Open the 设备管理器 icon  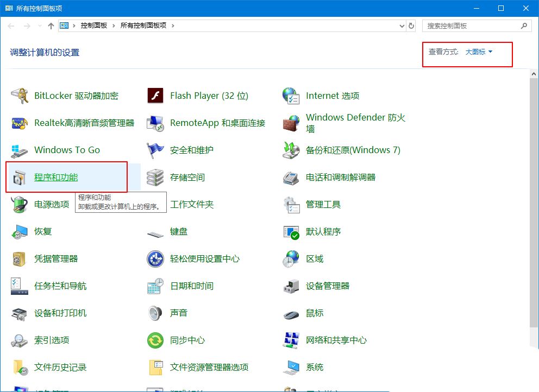pyautogui.click(x=291, y=286)
